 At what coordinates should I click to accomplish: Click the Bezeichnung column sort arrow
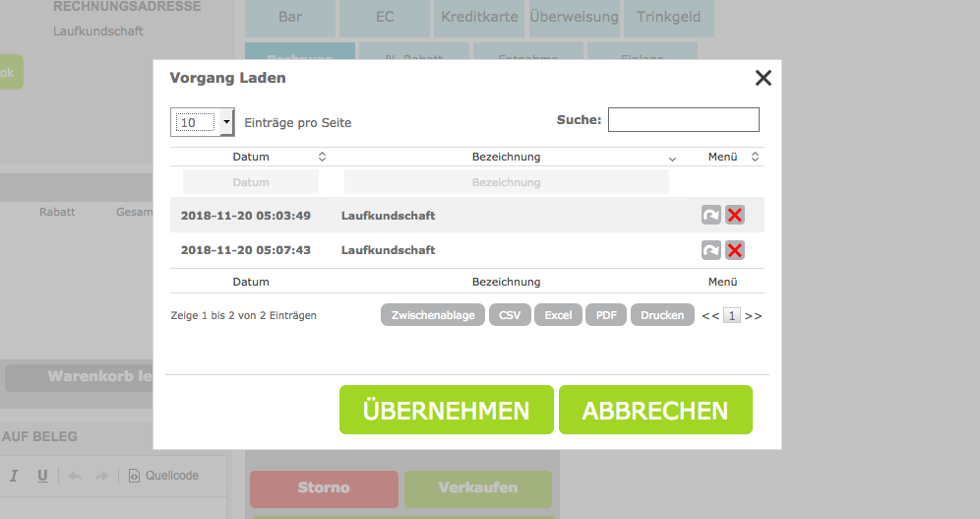(x=673, y=158)
